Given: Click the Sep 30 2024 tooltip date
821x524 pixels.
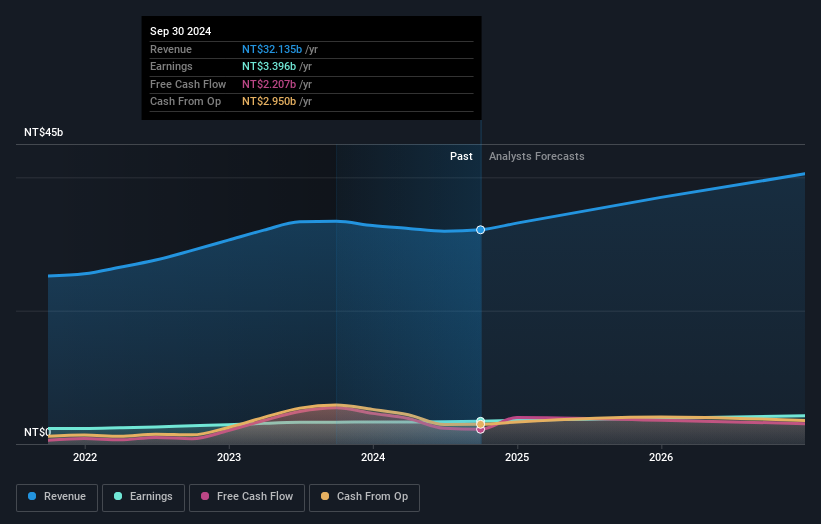Looking at the screenshot, I should (181, 31).
